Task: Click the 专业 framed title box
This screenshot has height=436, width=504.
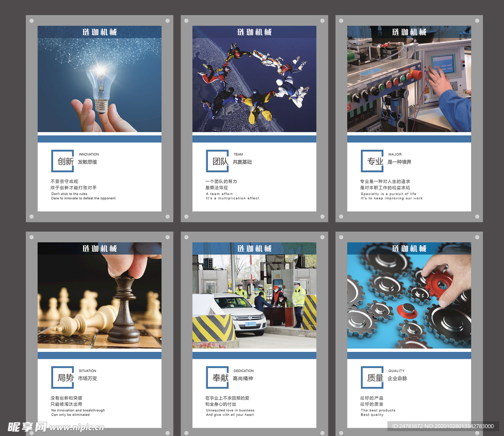Action: (x=372, y=161)
